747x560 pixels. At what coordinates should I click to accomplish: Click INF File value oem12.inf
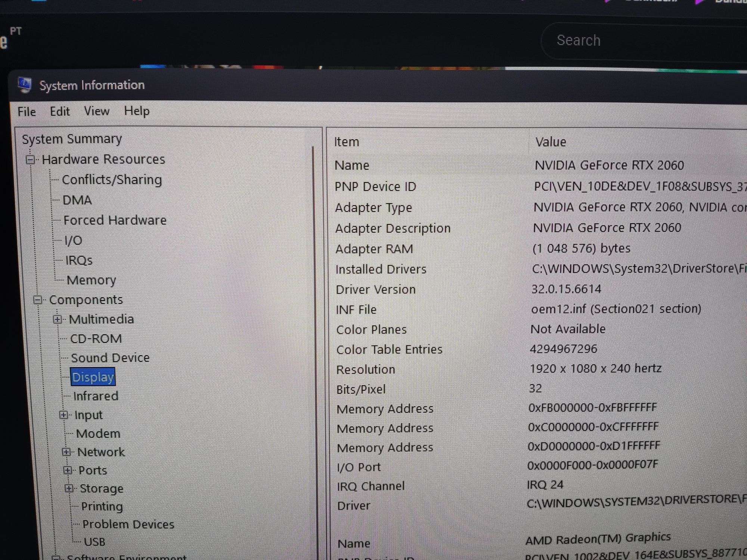pyautogui.click(x=616, y=309)
